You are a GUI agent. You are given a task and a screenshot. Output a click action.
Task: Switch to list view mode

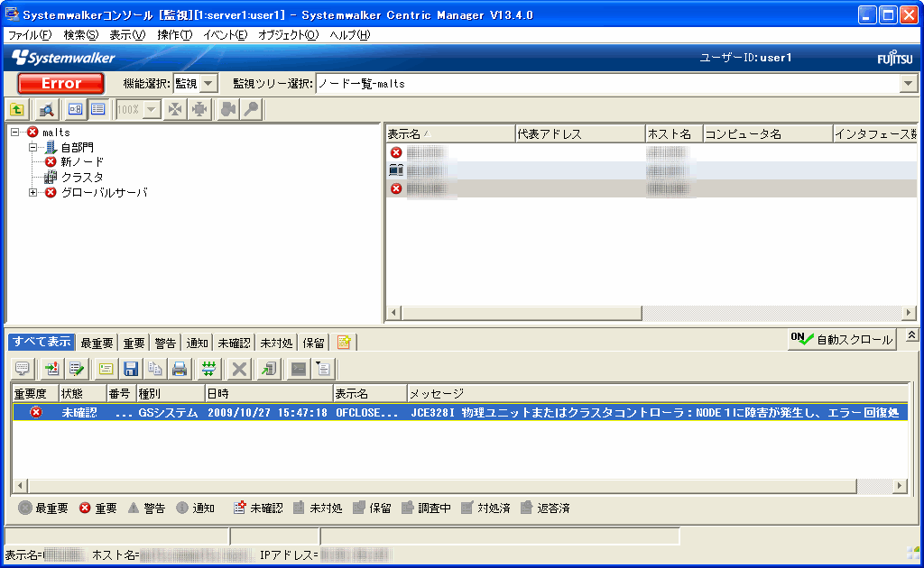(97, 109)
